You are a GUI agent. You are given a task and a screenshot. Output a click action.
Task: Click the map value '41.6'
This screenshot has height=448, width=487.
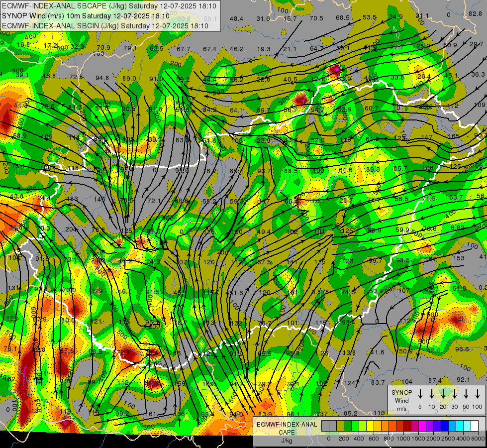click(378, 352)
